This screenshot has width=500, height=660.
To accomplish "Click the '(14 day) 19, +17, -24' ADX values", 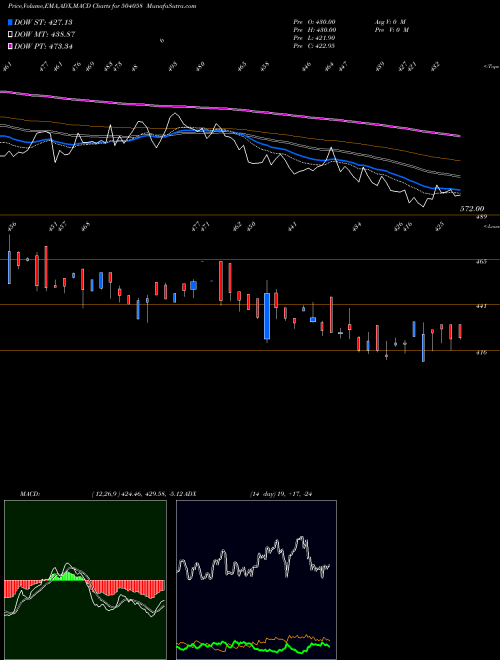I will tap(281, 493).
